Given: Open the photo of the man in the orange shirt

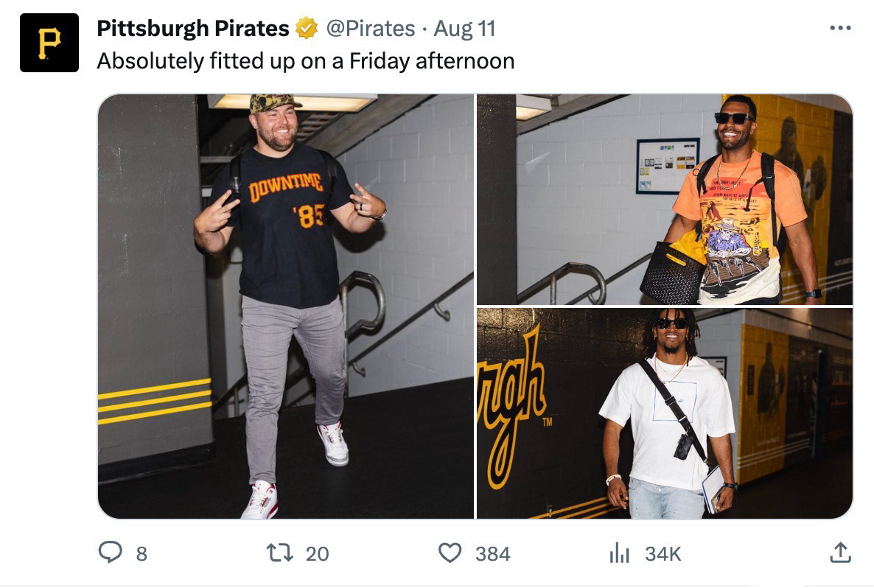Looking at the screenshot, I should [x=664, y=199].
